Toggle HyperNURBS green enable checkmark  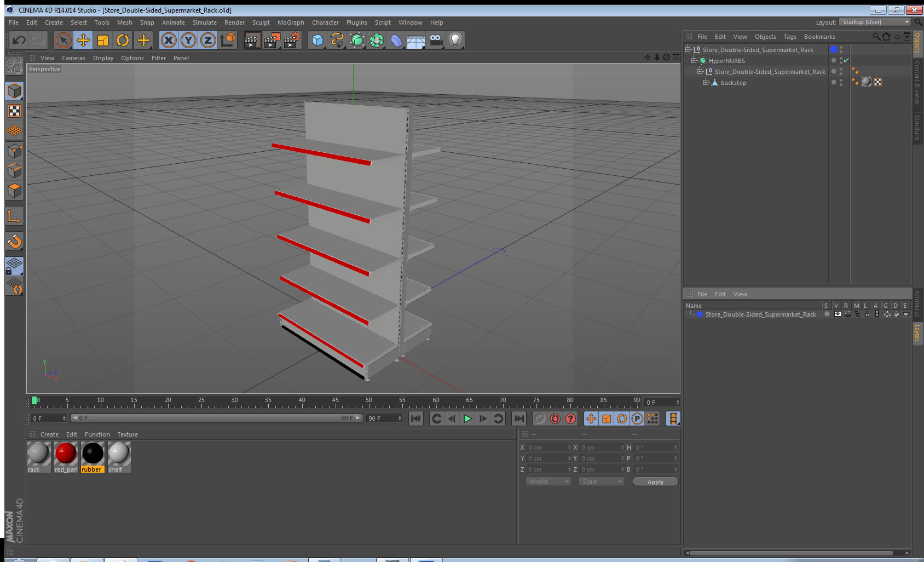846,60
